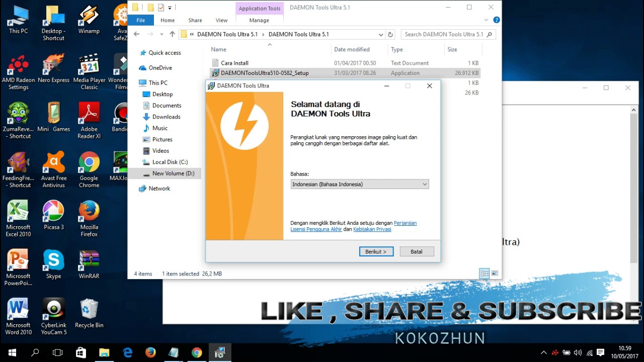Click the Search DAEMON Tools Ultra field
Screen dimensions: 644x362
tap(449, 34)
